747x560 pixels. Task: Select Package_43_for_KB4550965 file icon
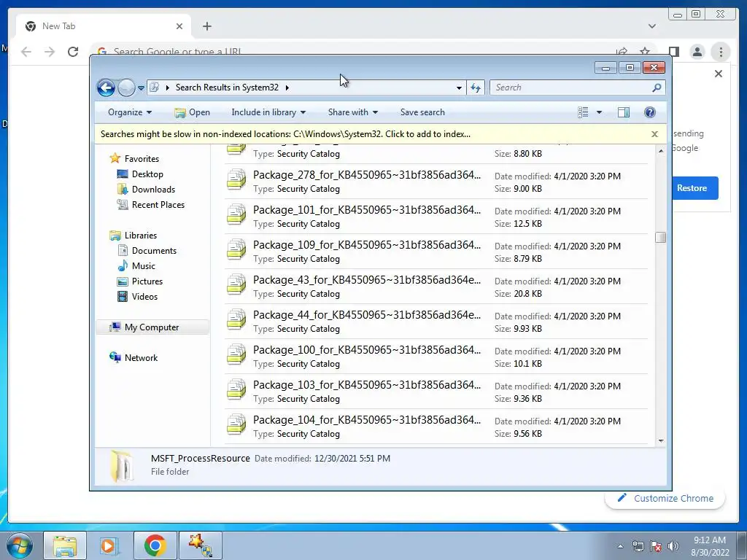click(236, 285)
